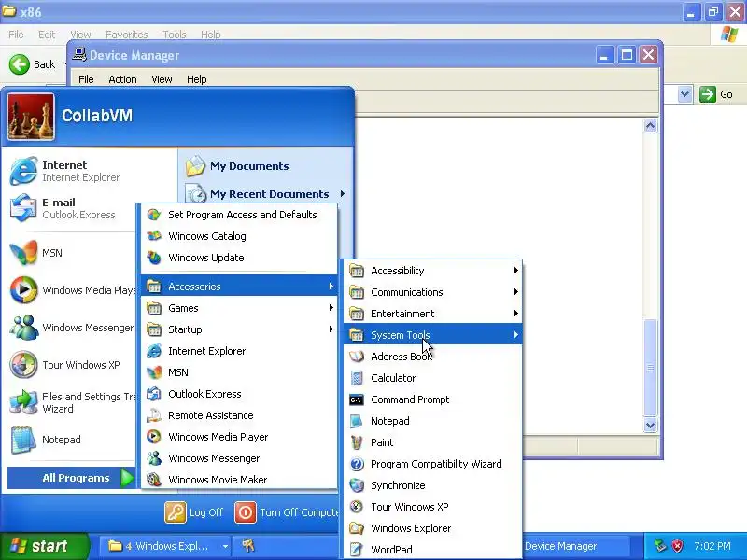Open Remote Assistance
Screen dimensions: 747x560
tap(239, 415)
